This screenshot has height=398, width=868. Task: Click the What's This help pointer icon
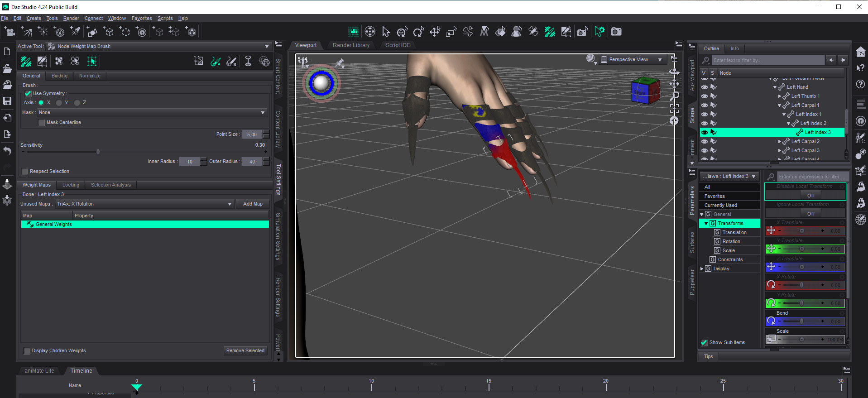[x=861, y=68]
